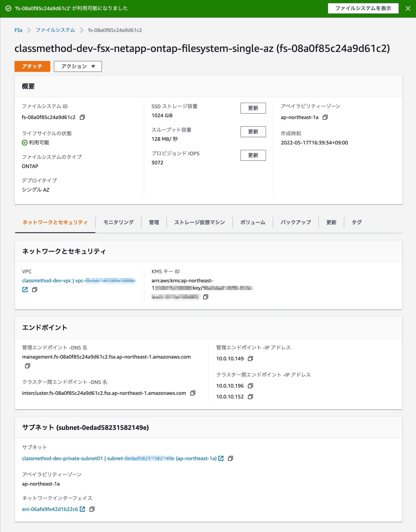Image resolution: width=416 pixels, height=532 pixels.
Task: Select management.fs-08a0f85c24a9d61c2 DNS name text
Action: (x=106, y=357)
